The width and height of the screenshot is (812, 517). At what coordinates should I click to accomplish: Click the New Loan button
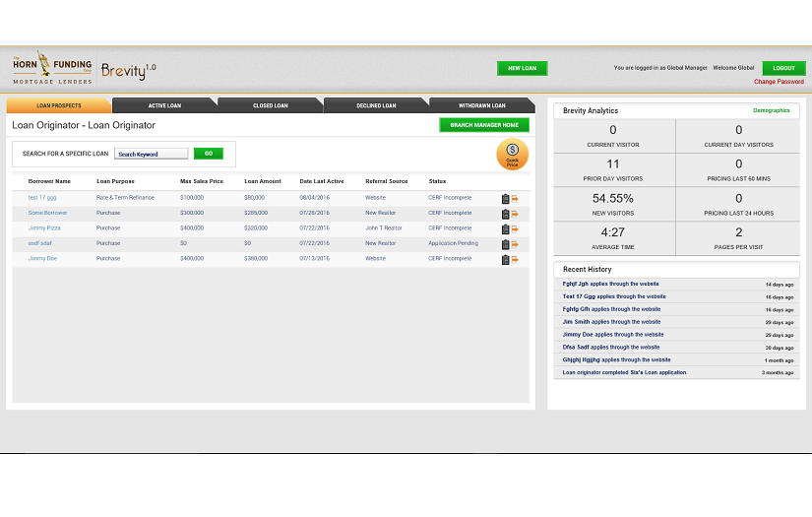coord(522,68)
